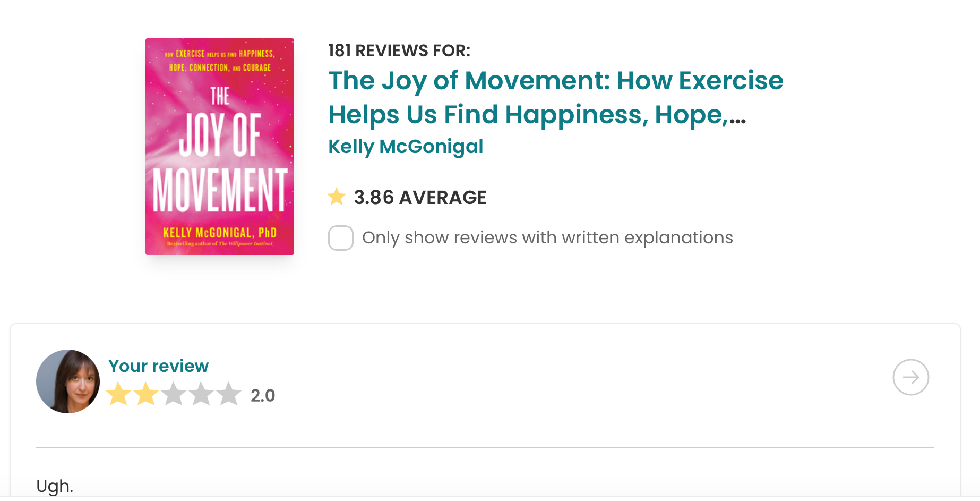Click the '181 REVIEWS FOR:' heading
The height and width of the screenshot is (501, 980).
399,50
